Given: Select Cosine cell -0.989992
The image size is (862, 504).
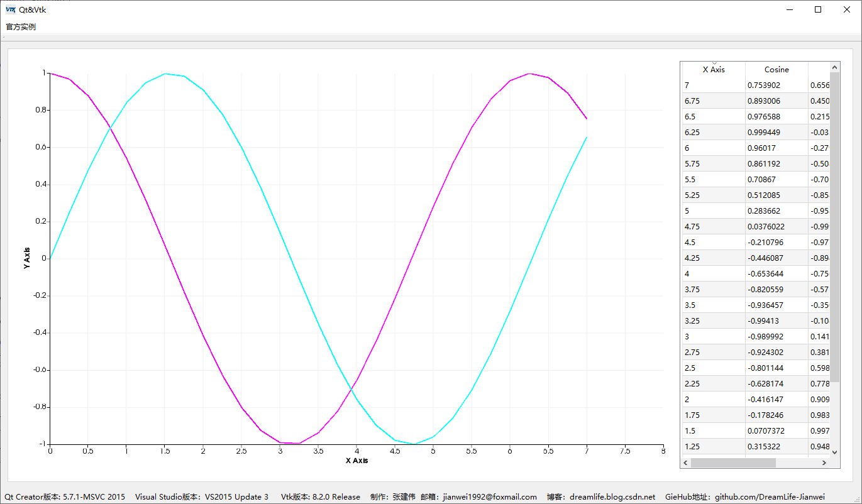Looking at the screenshot, I should pos(776,336).
